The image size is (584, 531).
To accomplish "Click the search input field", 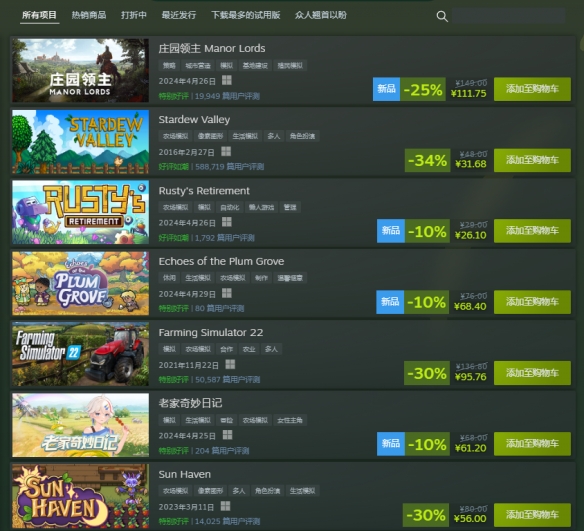I will [508, 16].
